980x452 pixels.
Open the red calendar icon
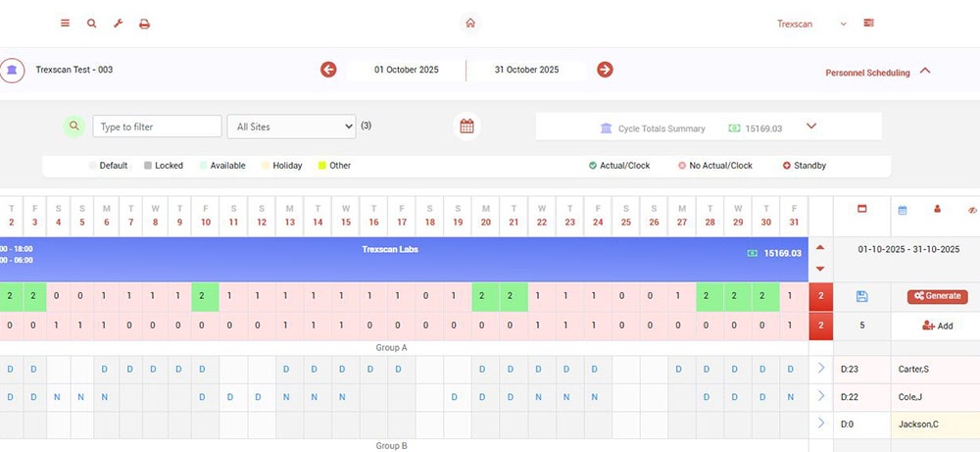[x=466, y=126]
